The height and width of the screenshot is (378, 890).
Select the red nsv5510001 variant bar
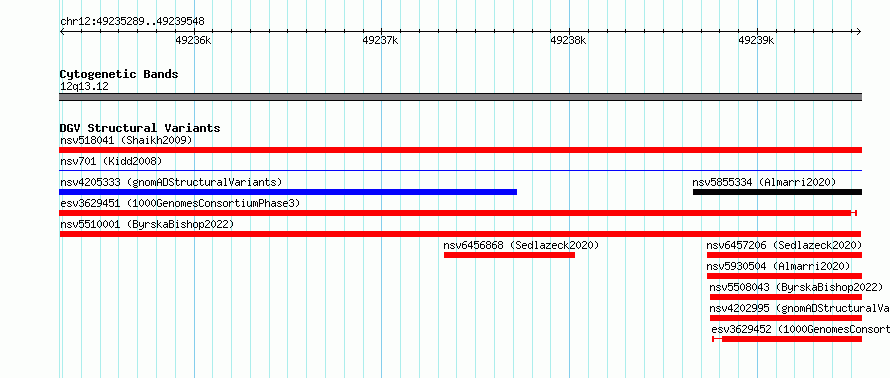pos(460,234)
